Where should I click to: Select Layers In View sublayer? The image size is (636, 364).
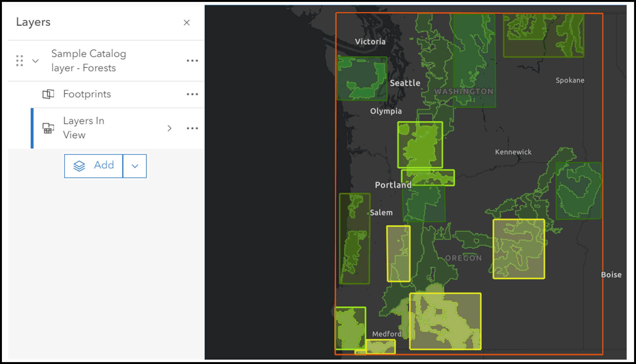pyautogui.click(x=83, y=128)
